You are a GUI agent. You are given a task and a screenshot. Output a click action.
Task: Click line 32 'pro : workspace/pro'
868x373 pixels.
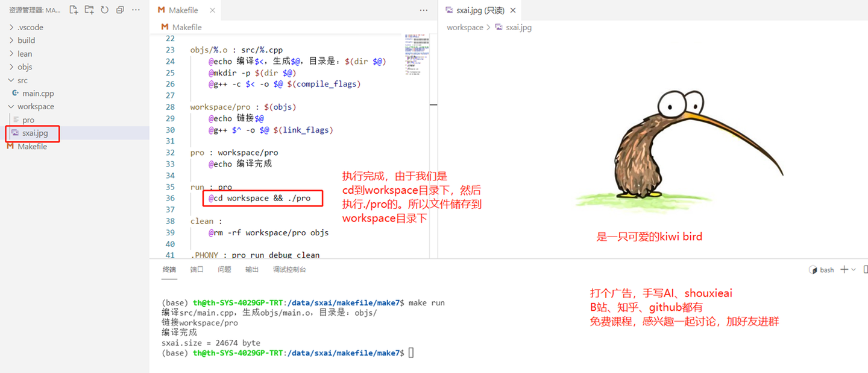click(x=234, y=153)
